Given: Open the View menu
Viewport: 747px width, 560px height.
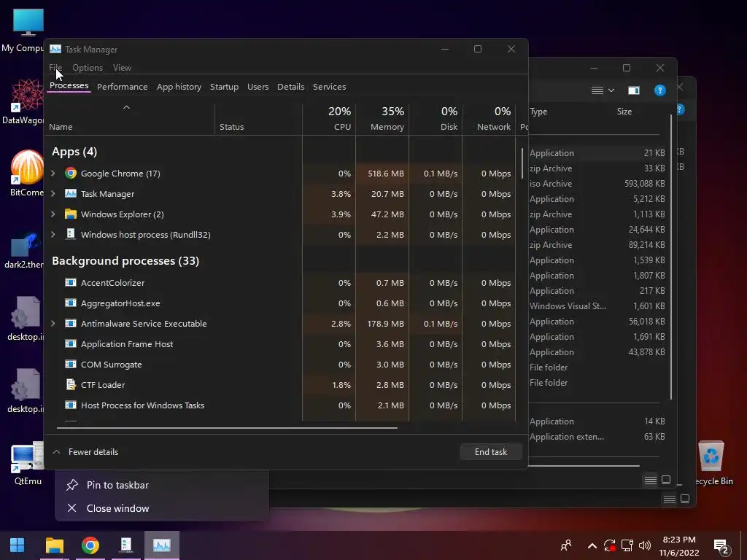Looking at the screenshot, I should (122, 68).
